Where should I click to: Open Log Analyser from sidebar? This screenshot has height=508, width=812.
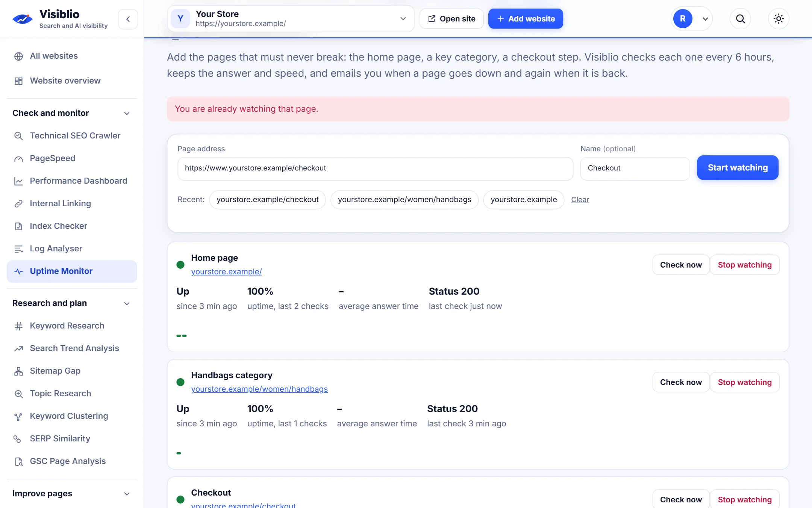tap(72, 249)
